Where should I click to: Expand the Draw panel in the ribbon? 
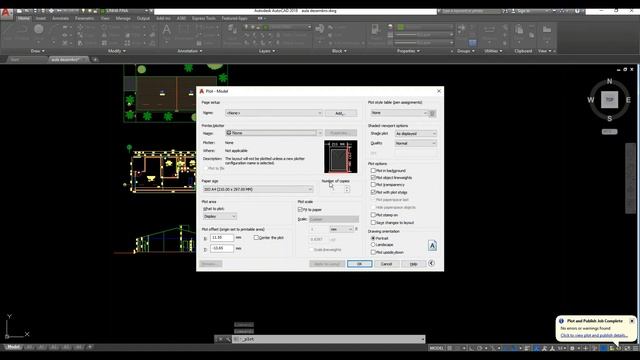click(38, 51)
